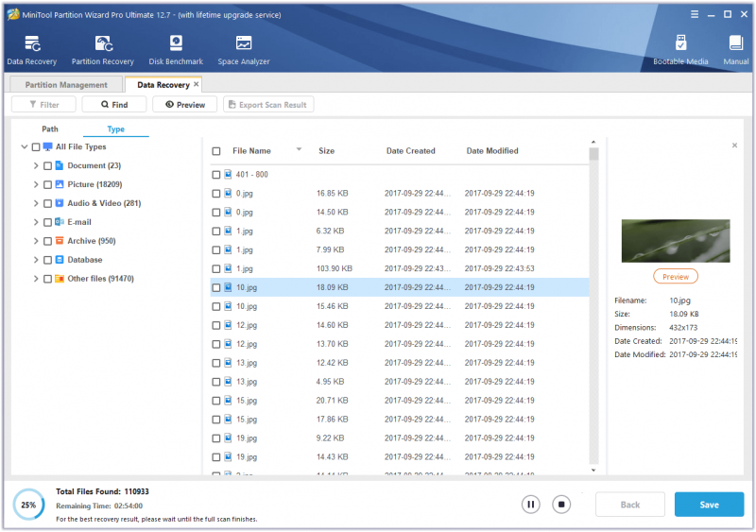The height and width of the screenshot is (532, 756).
Task: Switch to the Path view tab
Action: click(x=50, y=129)
